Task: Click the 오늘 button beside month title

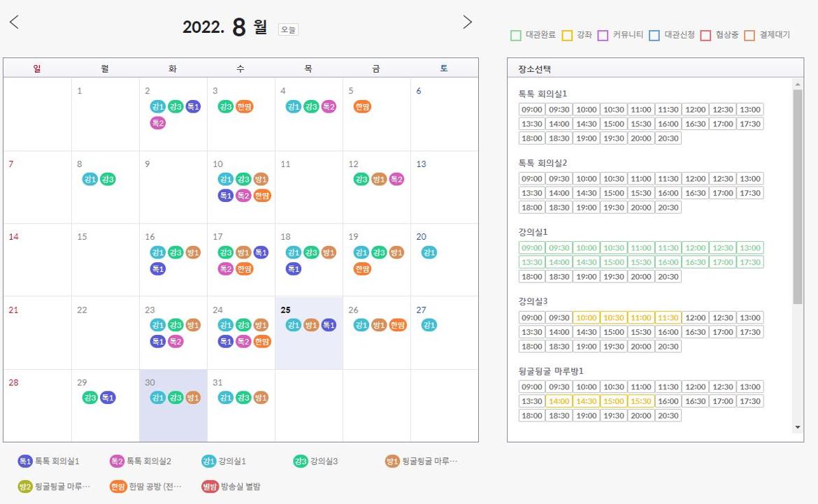Action: [288, 29]
